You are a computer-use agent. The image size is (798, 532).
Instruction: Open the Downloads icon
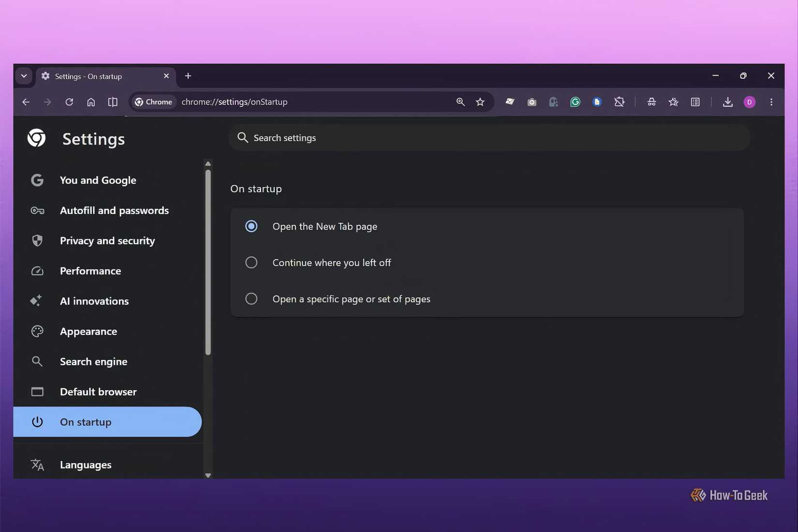point(727,102)
